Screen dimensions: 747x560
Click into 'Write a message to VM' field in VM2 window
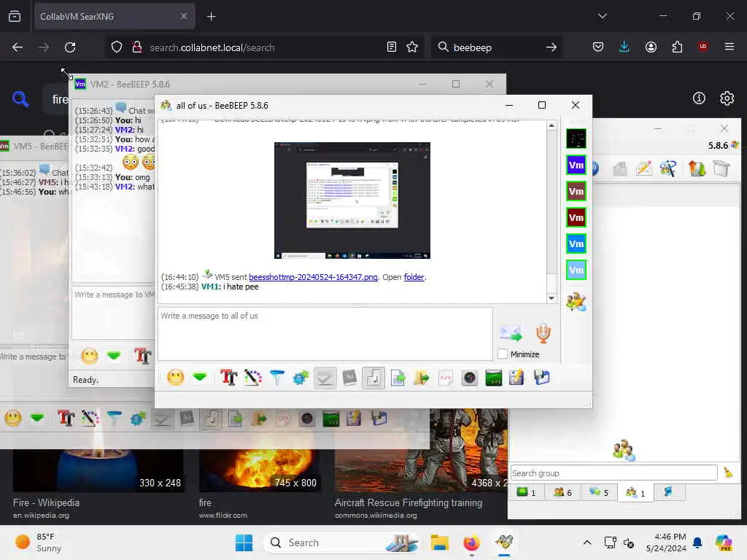coord(113,312)
